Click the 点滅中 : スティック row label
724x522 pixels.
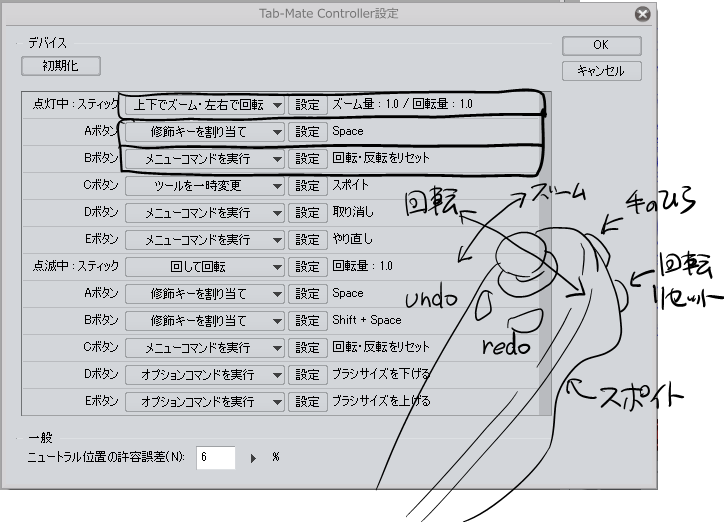click(76, 266)
